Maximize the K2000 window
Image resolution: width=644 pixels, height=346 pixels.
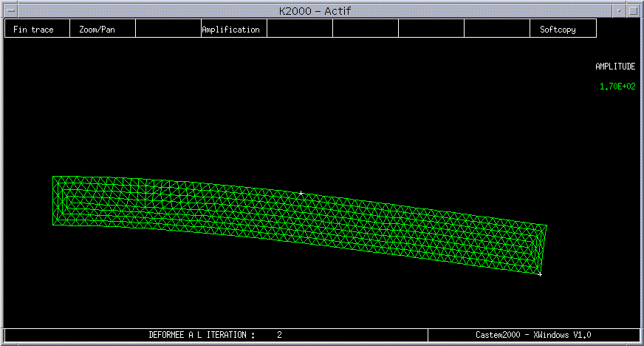pos(635,10)
